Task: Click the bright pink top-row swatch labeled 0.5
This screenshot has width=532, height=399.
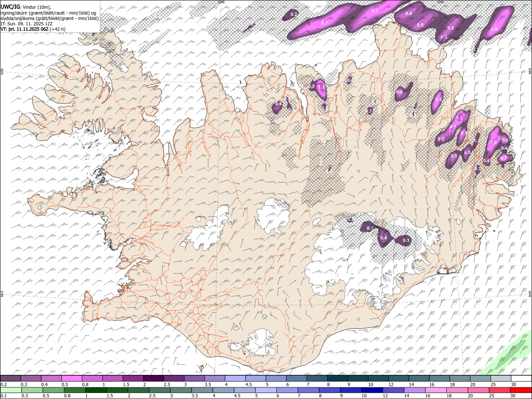Action: (x=72, y=379)
